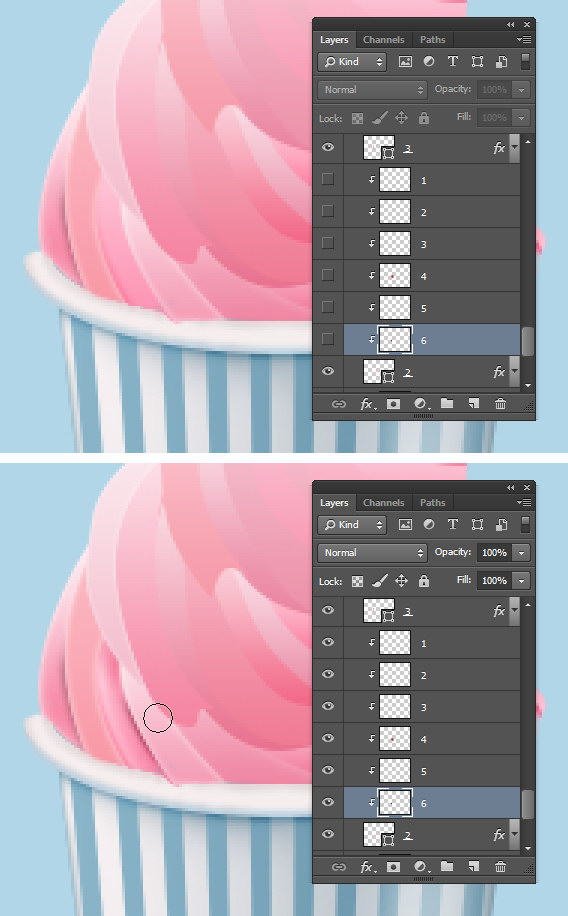Image resolution: width=568 pixels, height=916 pixels.
Task: Filter for smart objects in lower Layers panel
Action: point(501,524)
